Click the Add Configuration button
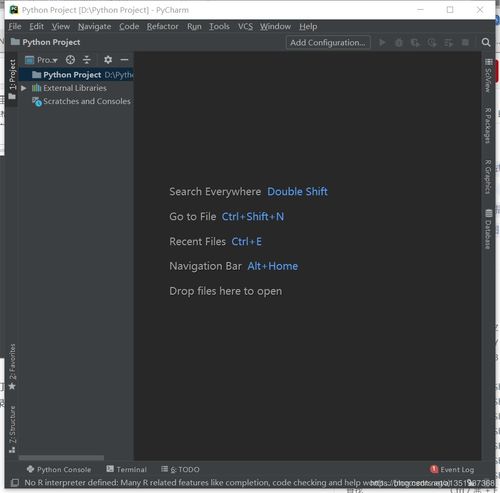The height and width of the screenshot is (493, 500). point(328,43)
